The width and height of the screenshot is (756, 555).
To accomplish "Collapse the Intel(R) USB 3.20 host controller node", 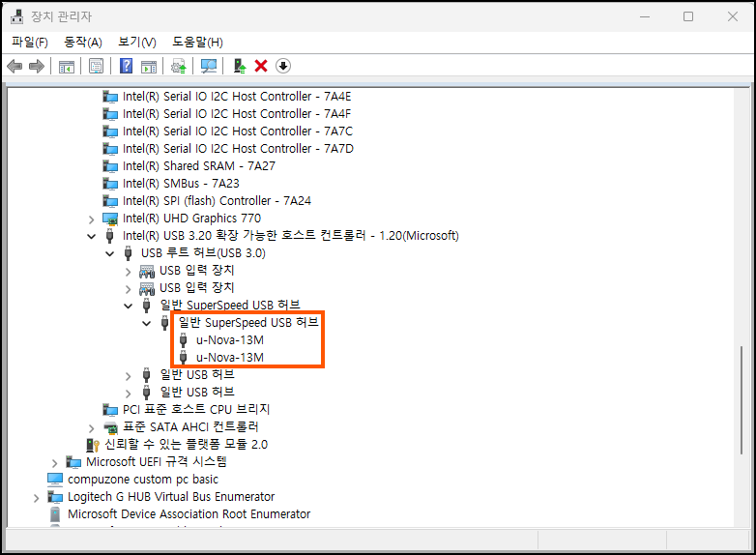I will click(92, 236).
